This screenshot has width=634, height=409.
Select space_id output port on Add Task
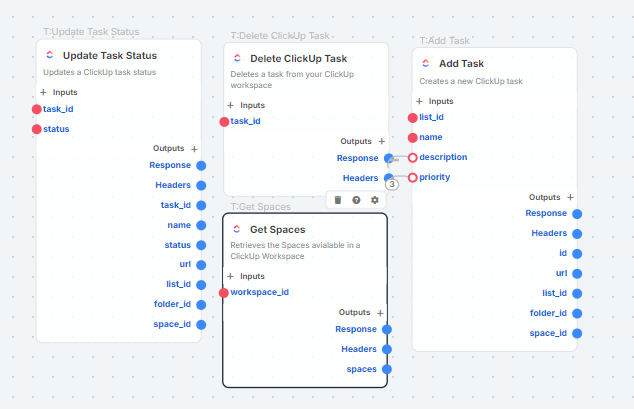click(x=577, y=333)
